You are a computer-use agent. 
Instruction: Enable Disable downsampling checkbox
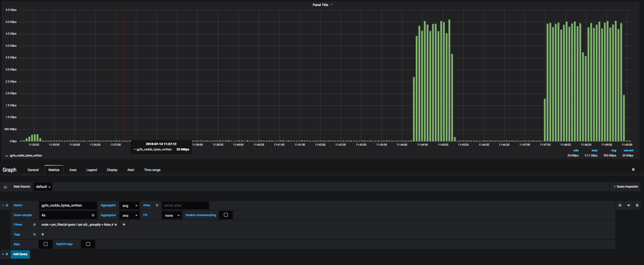click(226, 215)
